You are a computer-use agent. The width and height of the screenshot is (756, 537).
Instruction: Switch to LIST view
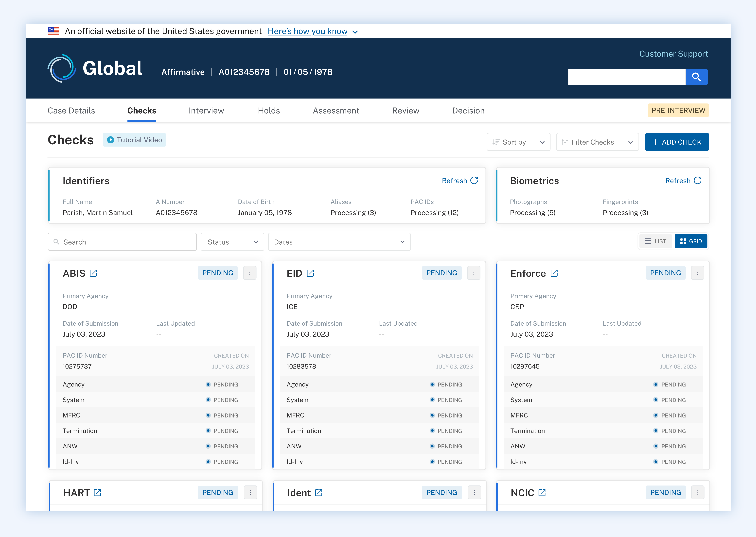point(655,241)
